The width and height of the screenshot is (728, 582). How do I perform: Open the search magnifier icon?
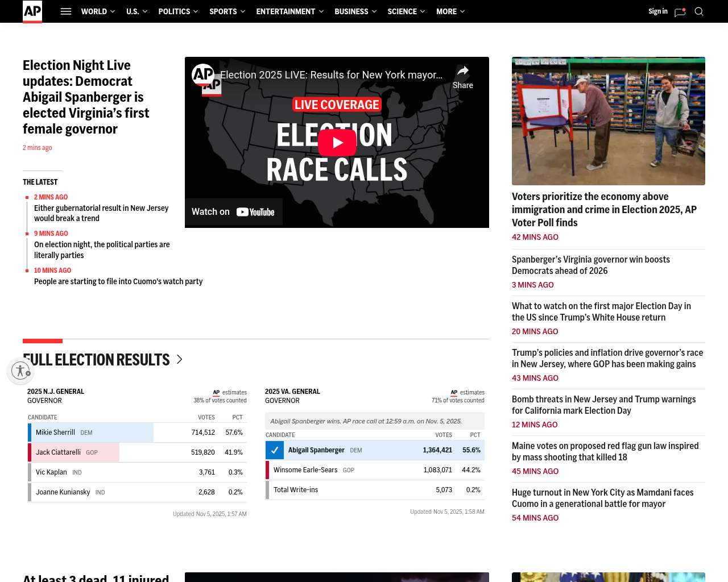[699, 11]
